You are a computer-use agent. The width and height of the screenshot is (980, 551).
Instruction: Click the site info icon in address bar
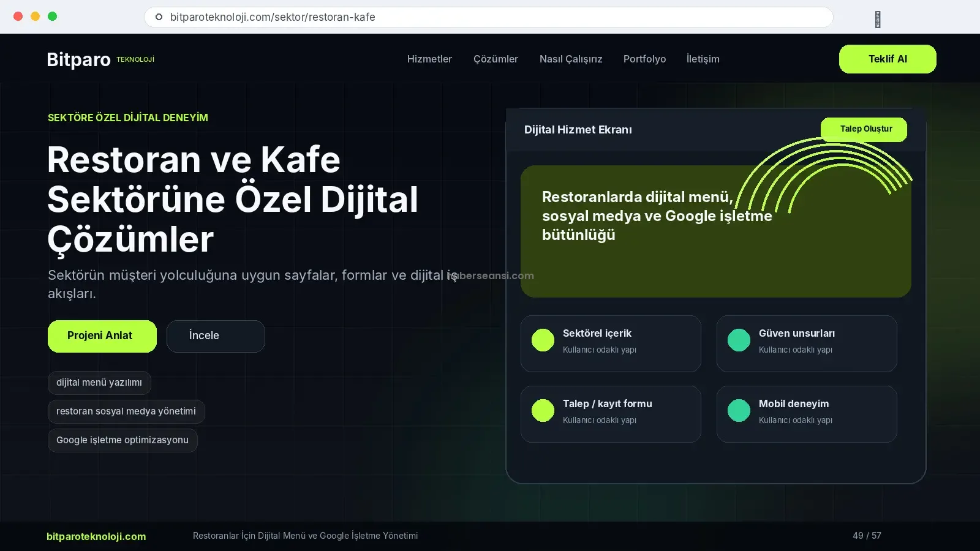159,17
